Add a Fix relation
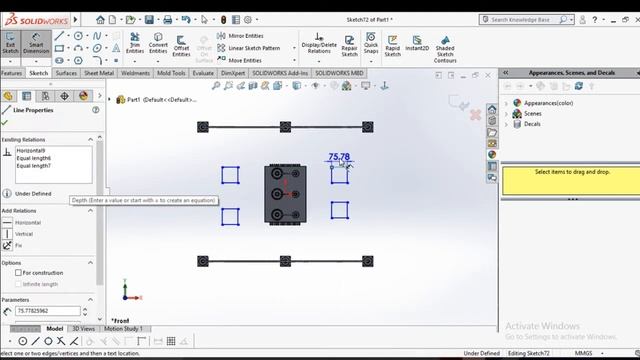This screenshot has width=640, height=360. pyautogui.click(x=13, y=245)
